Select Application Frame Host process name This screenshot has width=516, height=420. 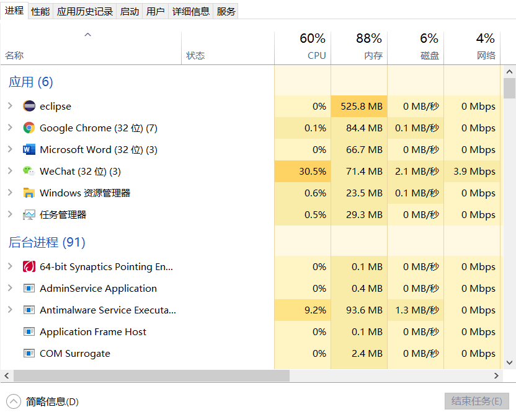(x=93, y=331)
